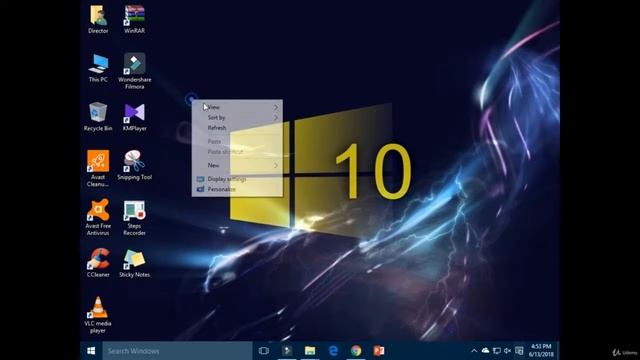Open the Windows Start menu
The width and height of the screenshot is (640, 360).
(x=91, y=351)
